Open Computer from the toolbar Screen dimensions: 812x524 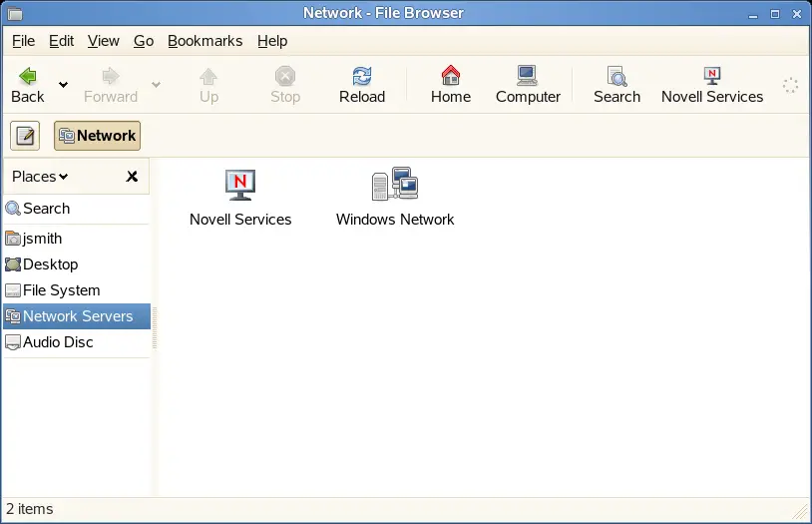[x=528, y=84]
